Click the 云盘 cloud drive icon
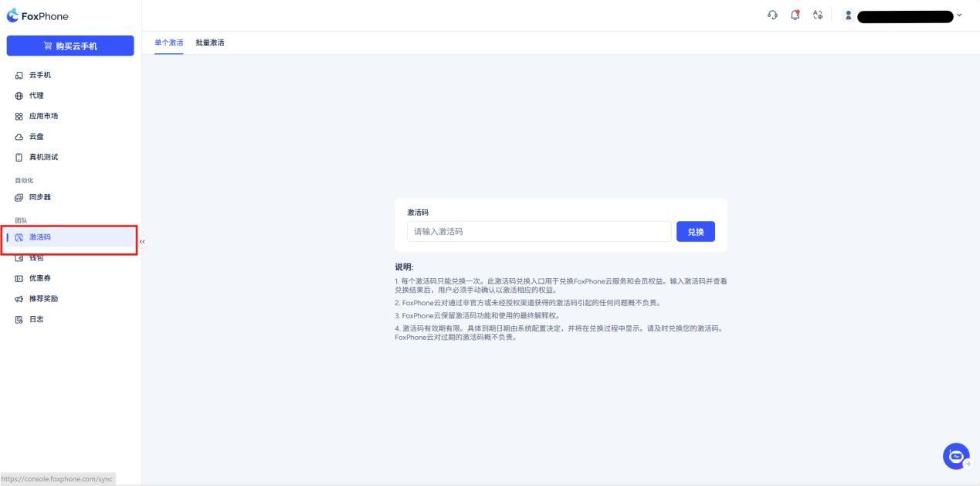 pyautogui.click(x=19, y=137)
